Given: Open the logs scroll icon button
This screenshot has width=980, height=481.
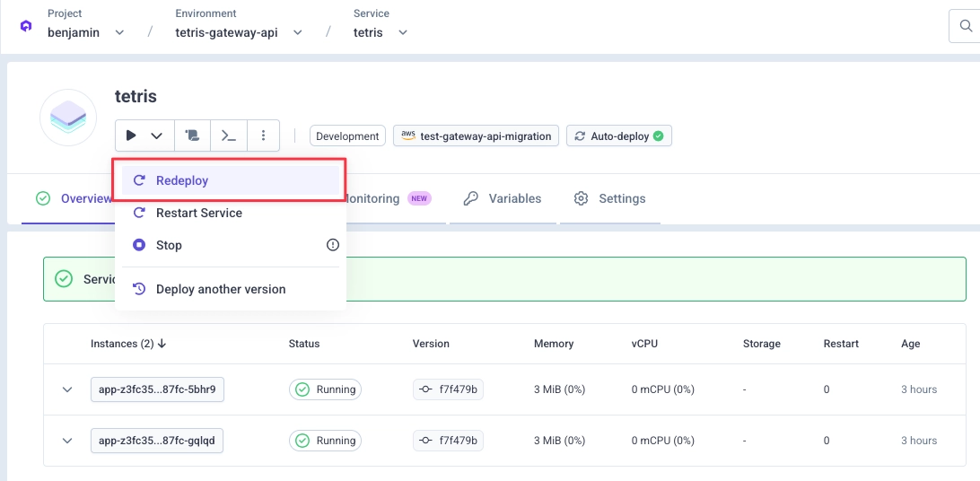Looking at the screenshot, I should coord(192,136).
